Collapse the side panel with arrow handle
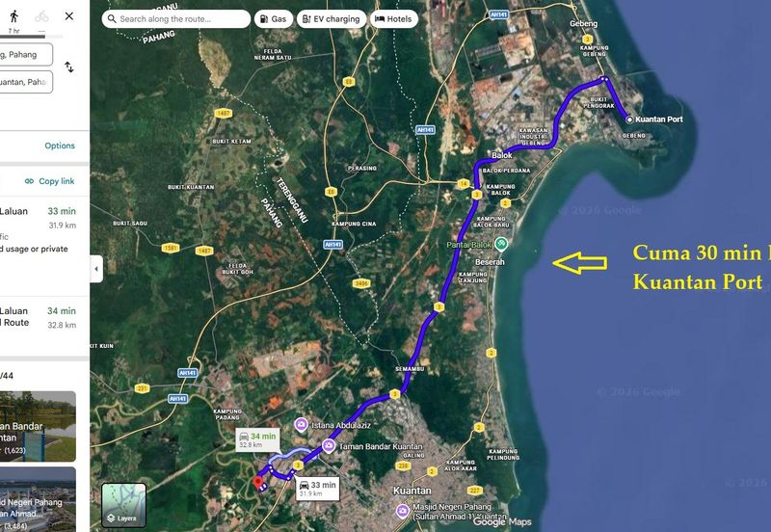The height and width of the screenshot is (532, 771). click(x=95, y=269)
